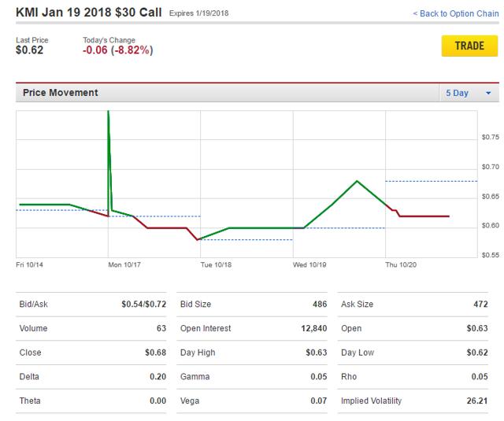Click the Thu 10/20 axis label
The image size is (504, 421).
click(x=401, y=264)
